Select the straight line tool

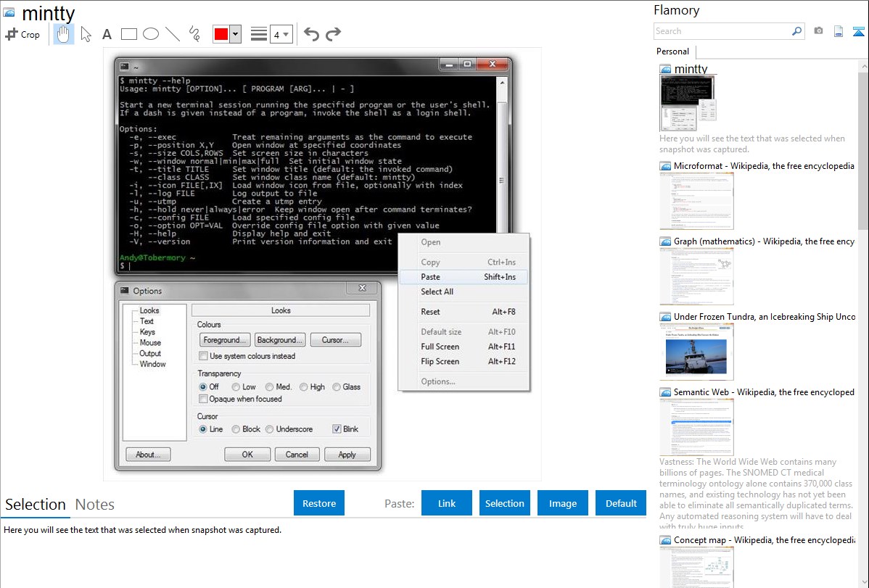coord(173,34)
